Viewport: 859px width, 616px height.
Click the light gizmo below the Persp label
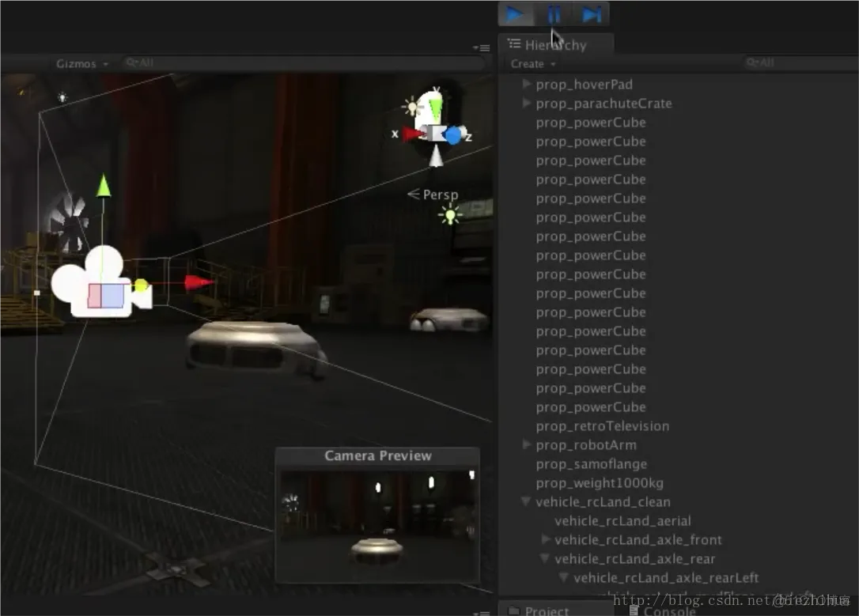coord(450,214)
